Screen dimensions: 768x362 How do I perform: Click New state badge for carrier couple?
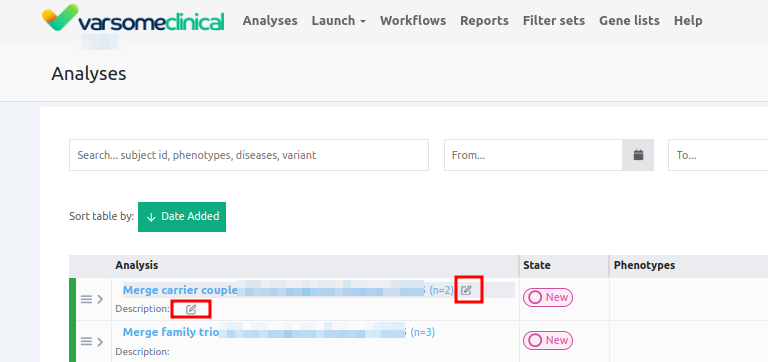pos(548,297)
